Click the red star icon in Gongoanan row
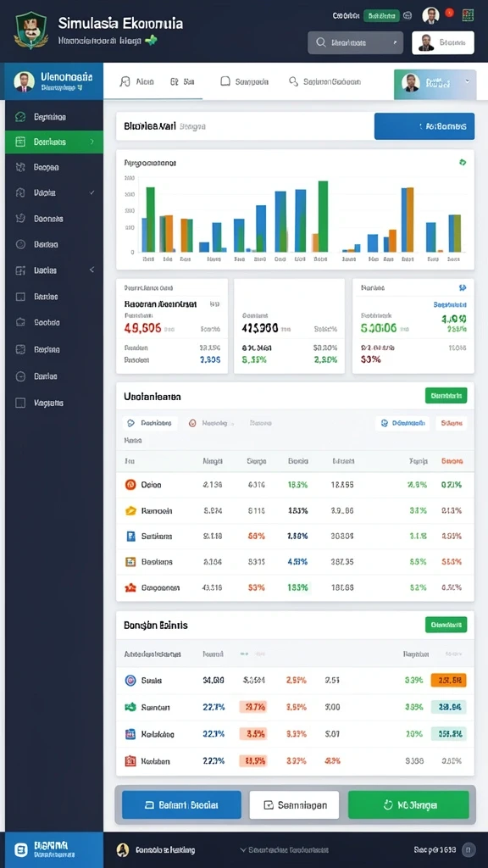The height and width of the screenshot is (868, 488). tap(130, 588)
